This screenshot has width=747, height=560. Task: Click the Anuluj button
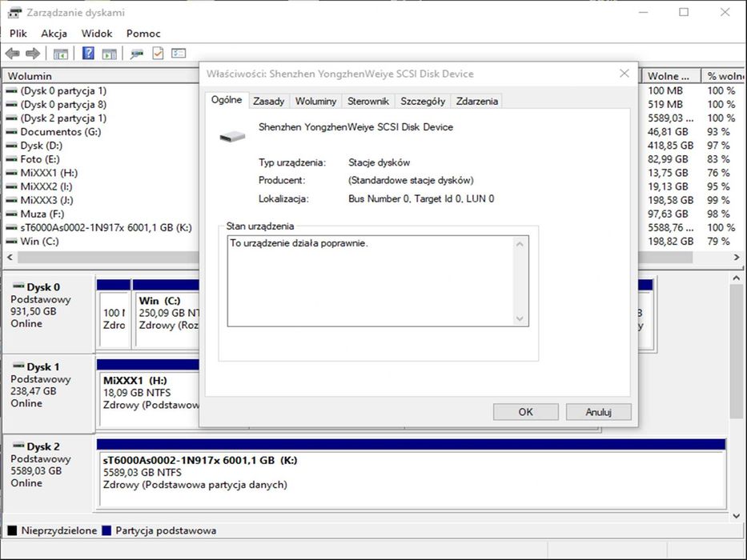point(598,412)
